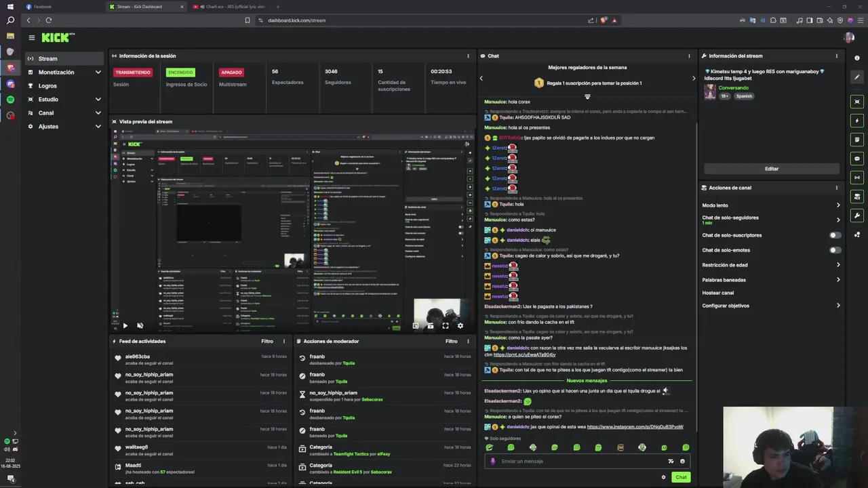The image size is (868, 488).
Task: Click the Conversando category thumbnail
Action: pyautogui.click(x=710, y=92)
